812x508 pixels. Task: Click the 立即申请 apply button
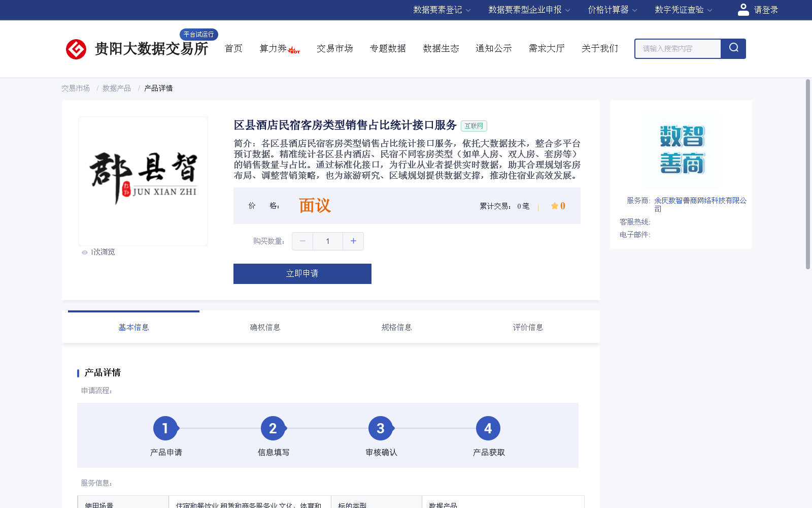(302, 273)
